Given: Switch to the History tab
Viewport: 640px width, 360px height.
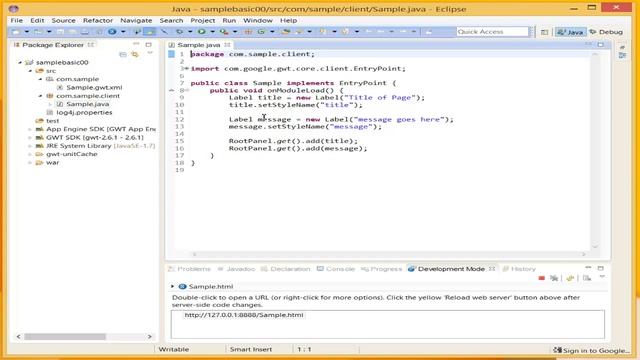Looking at the screenshot, I should (x=519, y=269).
